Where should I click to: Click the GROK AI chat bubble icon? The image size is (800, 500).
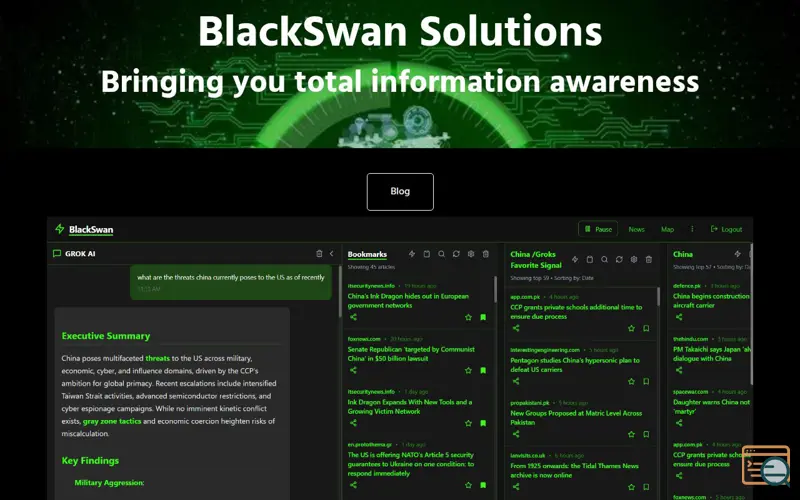[57, 254]
